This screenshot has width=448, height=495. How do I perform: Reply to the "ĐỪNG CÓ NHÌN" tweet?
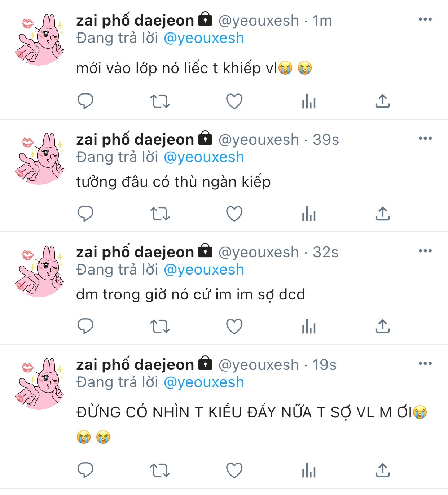pos(85,470)
